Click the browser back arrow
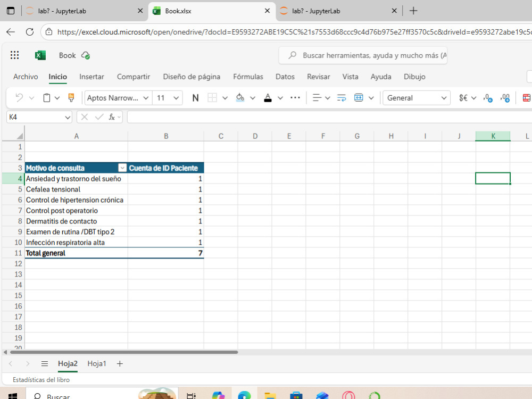 click(x=11, y=32)
